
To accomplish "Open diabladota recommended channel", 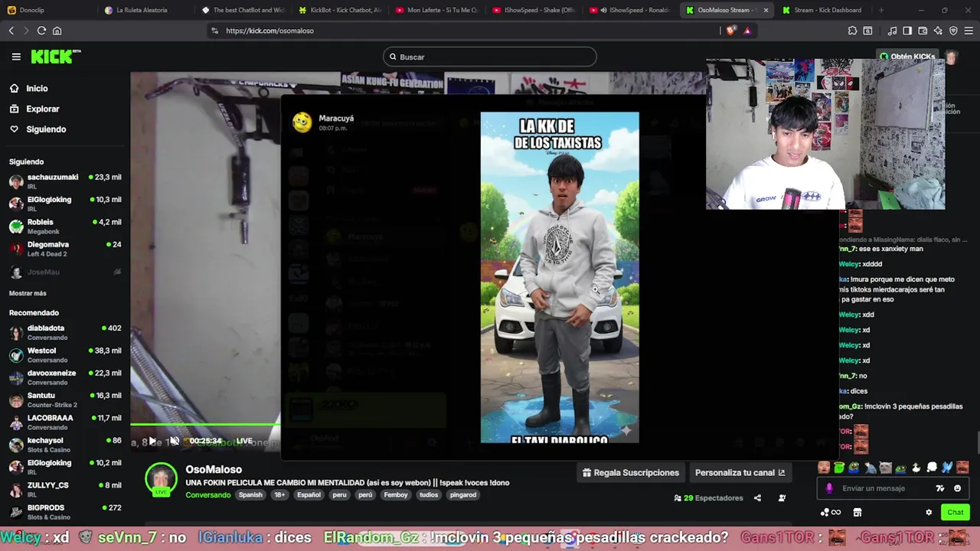I will tap(64, 332).
